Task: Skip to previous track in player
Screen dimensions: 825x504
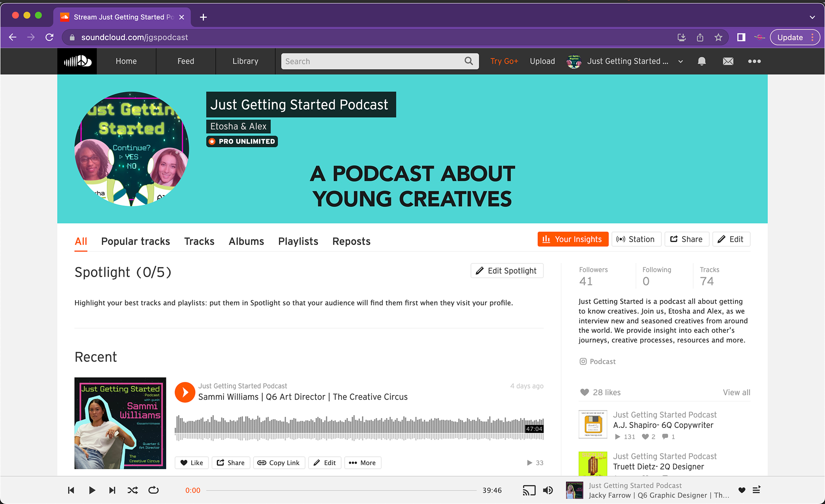Action: pos(71,490)
